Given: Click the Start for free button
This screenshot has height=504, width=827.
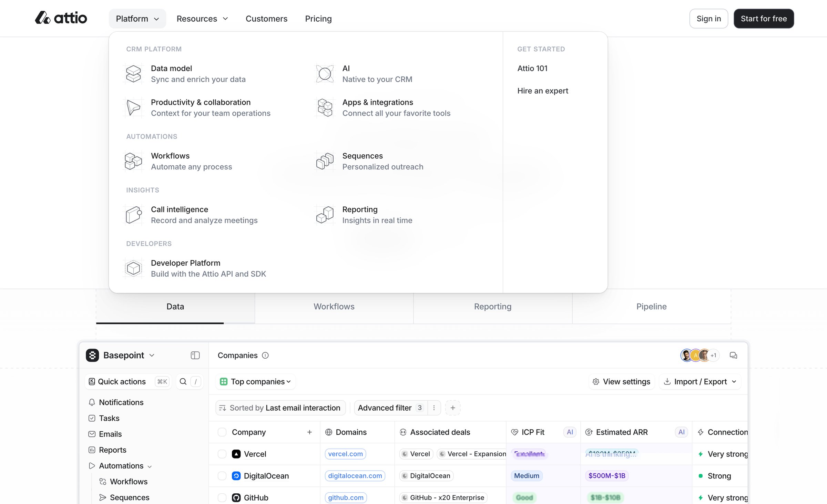Looking at the screenshot, I should 764,19.
